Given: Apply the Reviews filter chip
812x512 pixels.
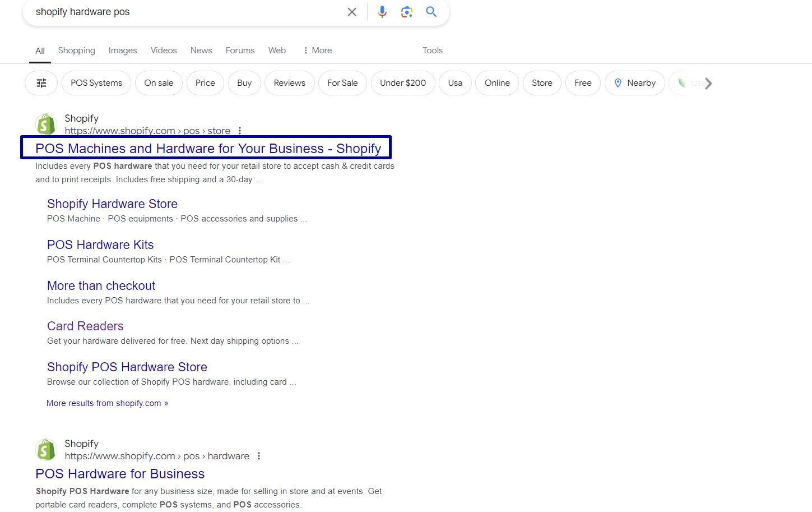Looking at the screenshot, I should (x=290, y=83).
